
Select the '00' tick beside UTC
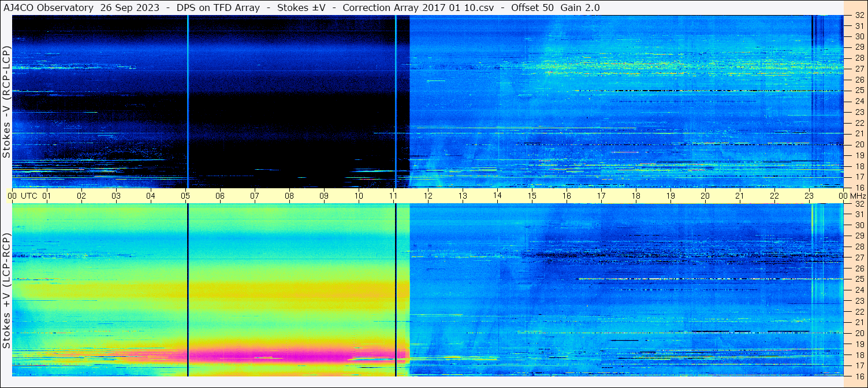click(x=12, y=196)
